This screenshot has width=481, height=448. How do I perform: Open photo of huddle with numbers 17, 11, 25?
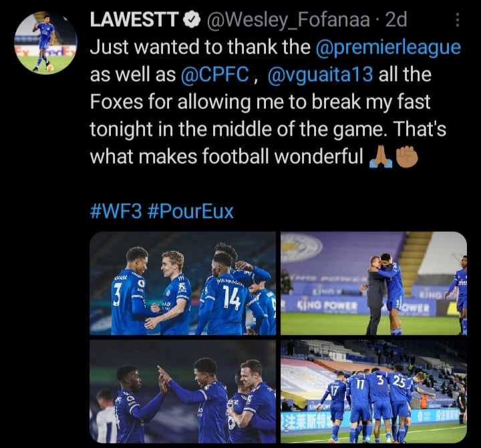point(373,391)
